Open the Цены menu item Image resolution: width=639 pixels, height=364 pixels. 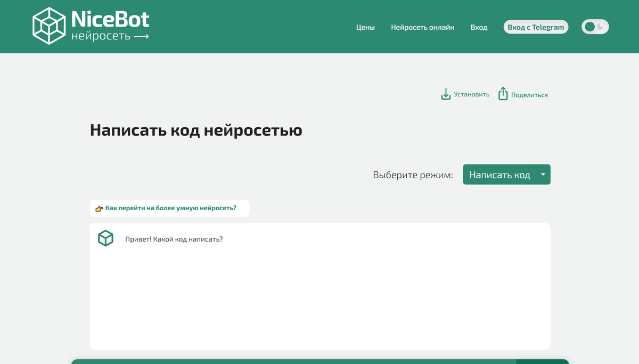pyautogui.click(x=365, y=27)
